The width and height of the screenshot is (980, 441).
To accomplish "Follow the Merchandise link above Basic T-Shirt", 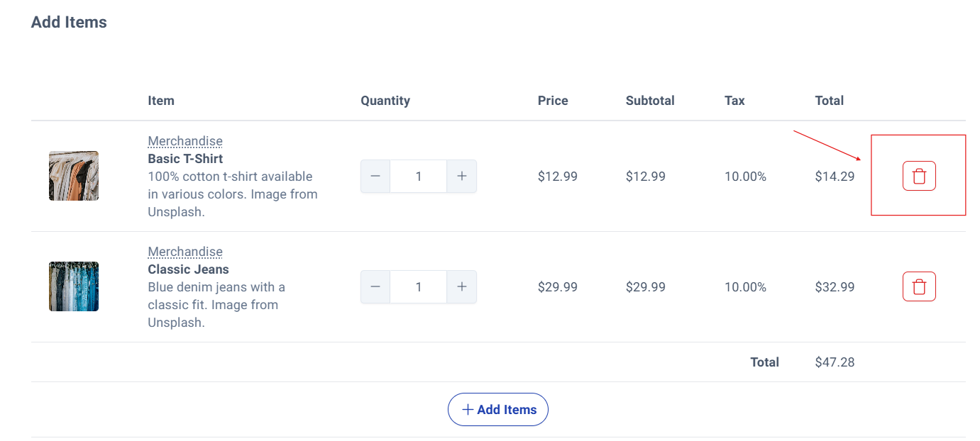I will pyautogui.click(x=185, y=141).
